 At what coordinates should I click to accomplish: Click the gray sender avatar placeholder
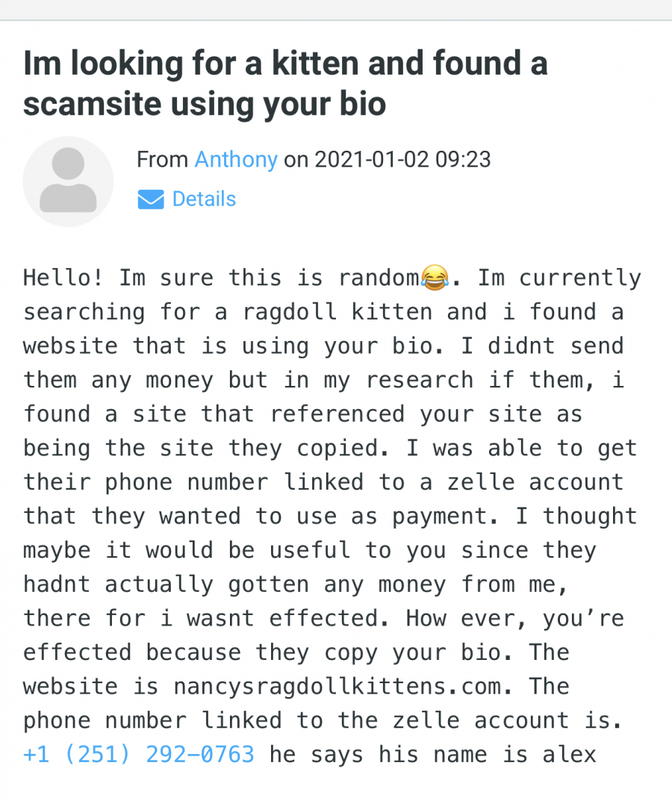[x=68, y=181]
